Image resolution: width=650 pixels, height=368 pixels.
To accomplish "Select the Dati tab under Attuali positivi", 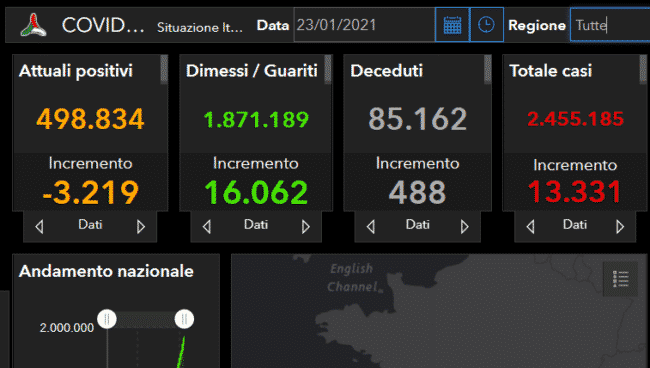I will click(x=90, y=225).
